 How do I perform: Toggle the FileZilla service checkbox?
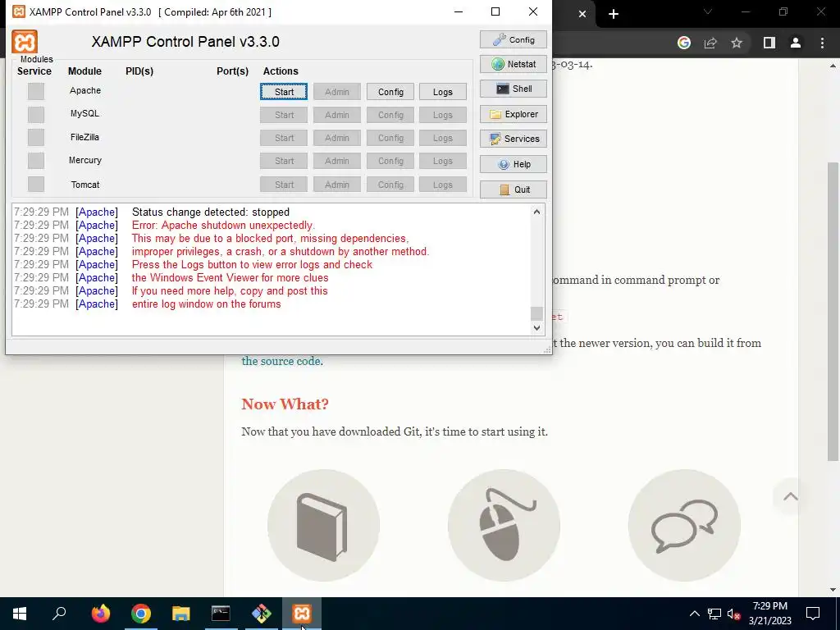36,138
